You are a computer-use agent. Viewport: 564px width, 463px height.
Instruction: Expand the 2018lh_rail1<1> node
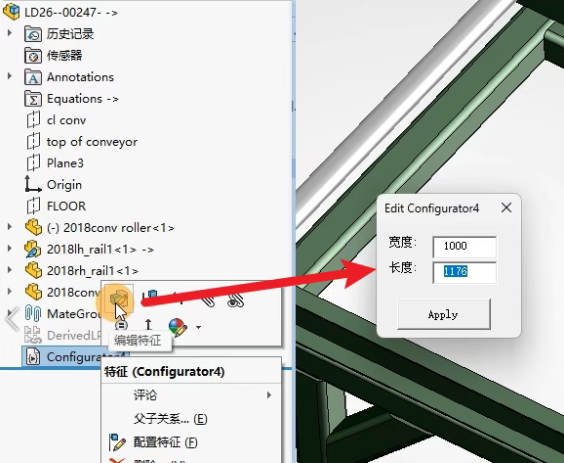[x=10, y=248]
